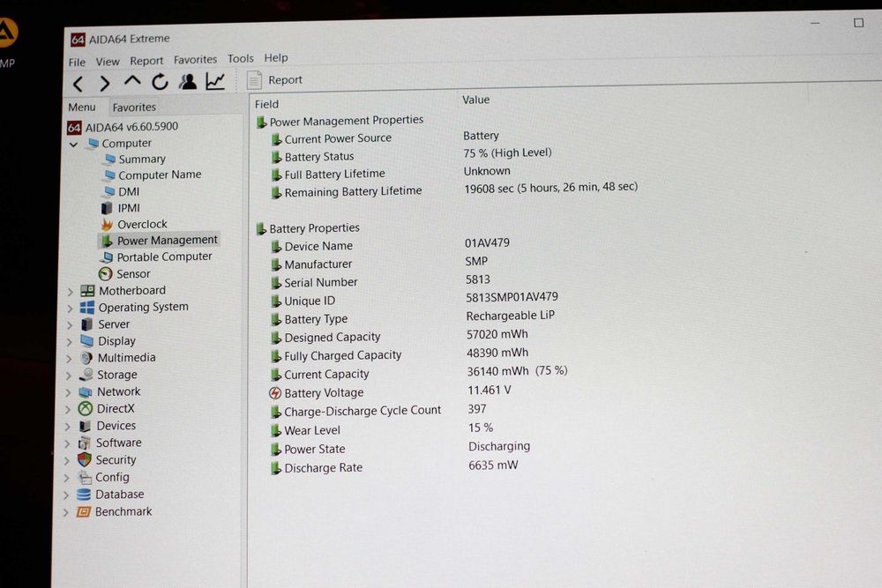Viewport: 882px width, 588px height.
Task: Select the Operating System Windows icon
Action: 87,308
